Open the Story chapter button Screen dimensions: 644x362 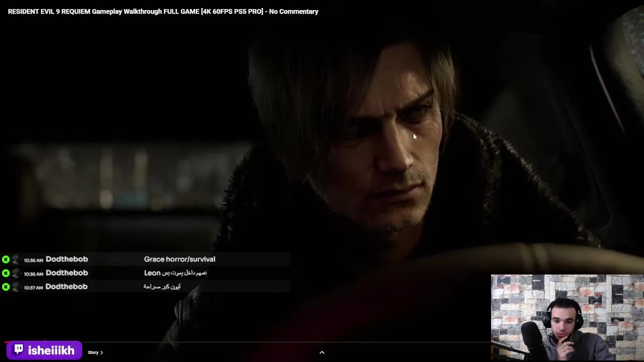coord(95,352)
